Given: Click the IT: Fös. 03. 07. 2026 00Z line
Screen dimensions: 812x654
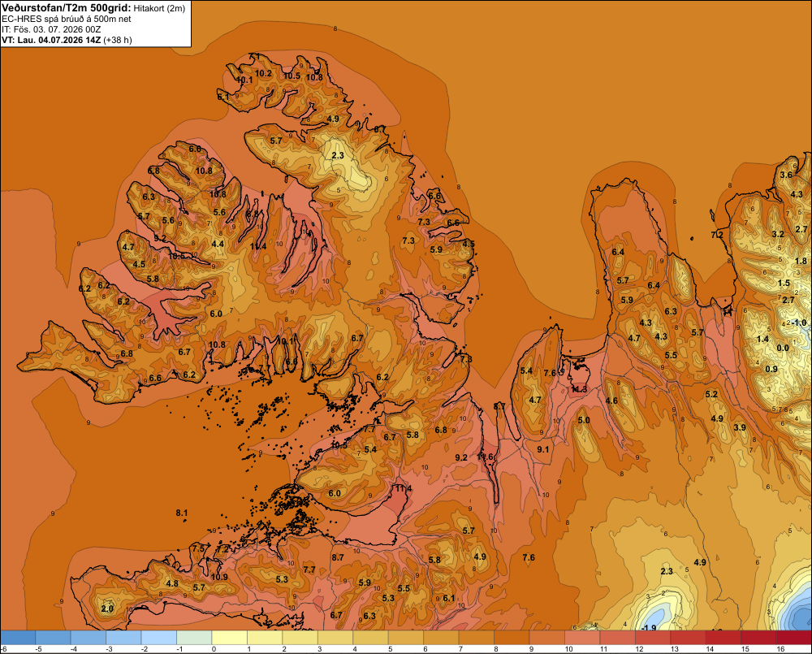Looking at the screenshot, I should (x=51, y=29).
